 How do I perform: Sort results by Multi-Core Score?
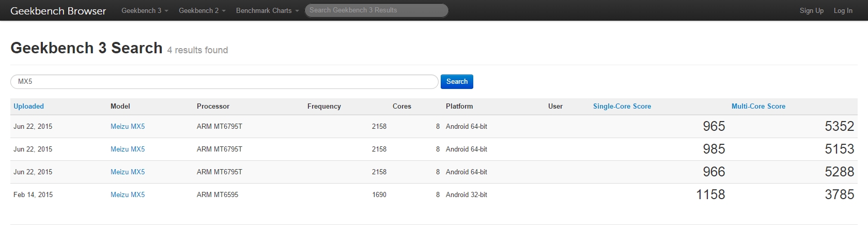click(758, 106)
